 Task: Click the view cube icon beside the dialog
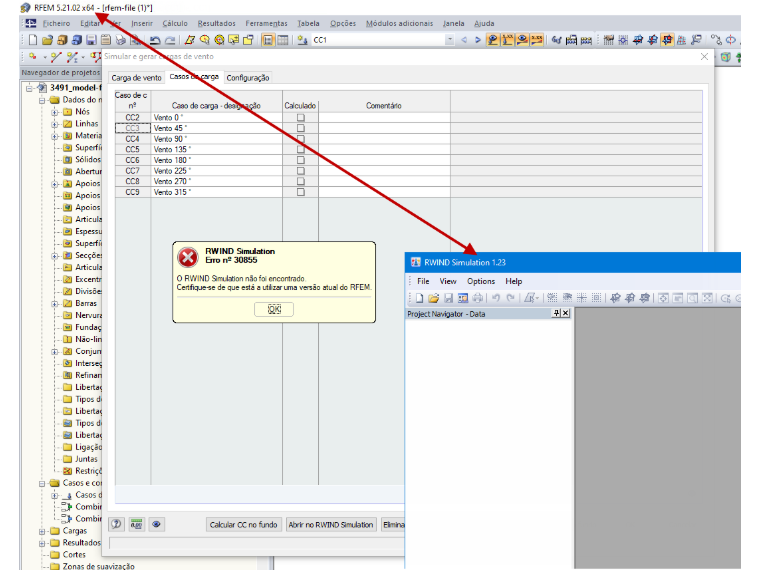[725, 57]
